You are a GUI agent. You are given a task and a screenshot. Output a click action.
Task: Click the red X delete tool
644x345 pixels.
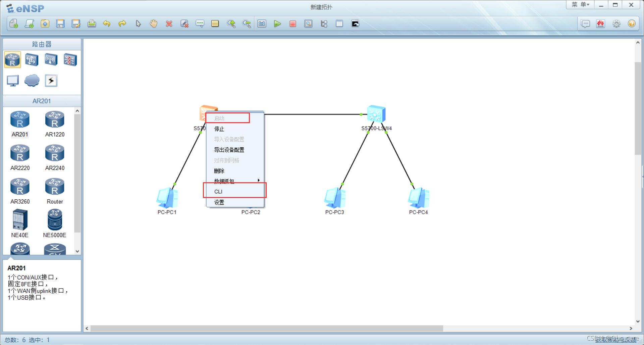pos(169,24)
